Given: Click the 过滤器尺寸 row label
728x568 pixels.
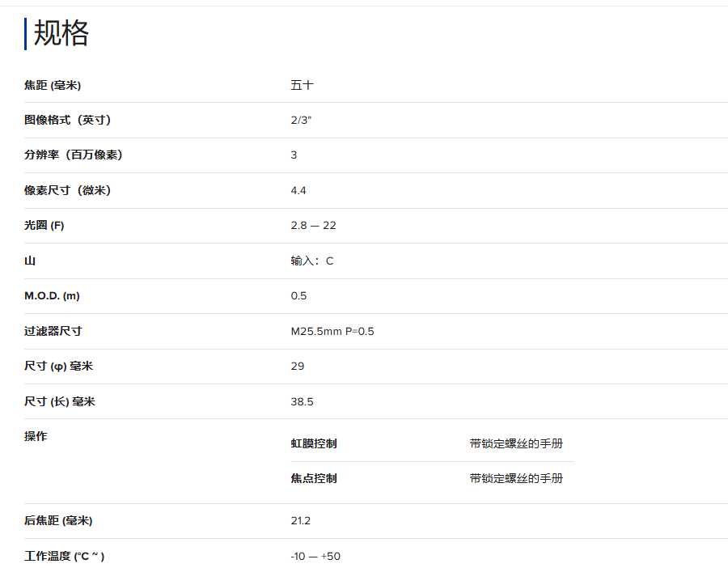Looking at the screenshot, I should click(53, 331).
